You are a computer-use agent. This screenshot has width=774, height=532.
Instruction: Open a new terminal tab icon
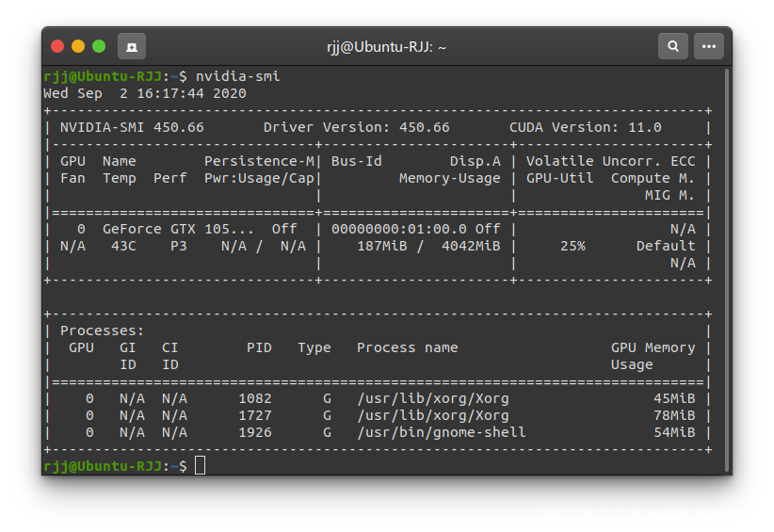point(132,47)
